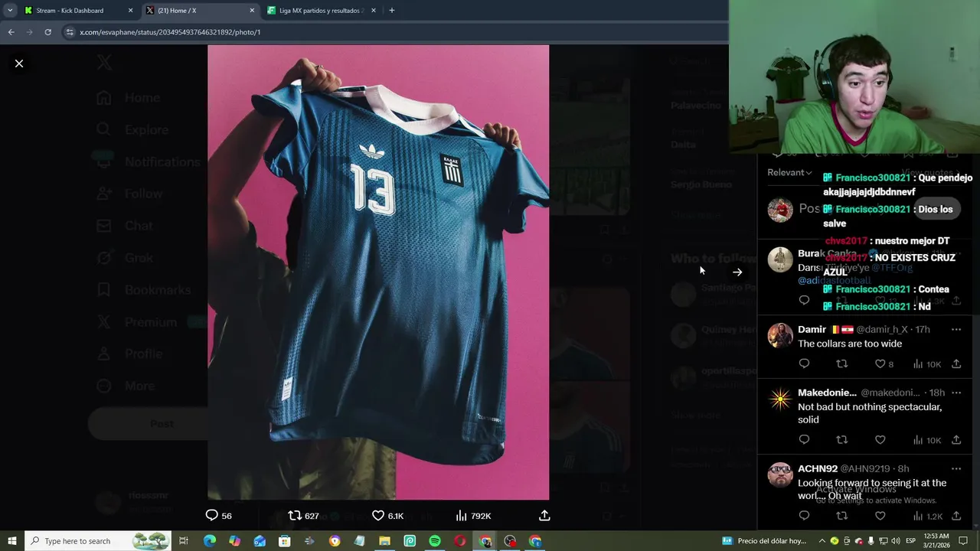Image resolution: width=980 pixels, height=551 pixels.
Task: Show hidden system tray icons
Action: coord(822,541)
